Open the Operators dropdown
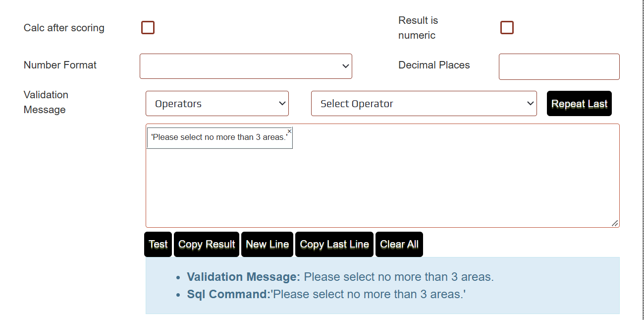 coord(217,104)
